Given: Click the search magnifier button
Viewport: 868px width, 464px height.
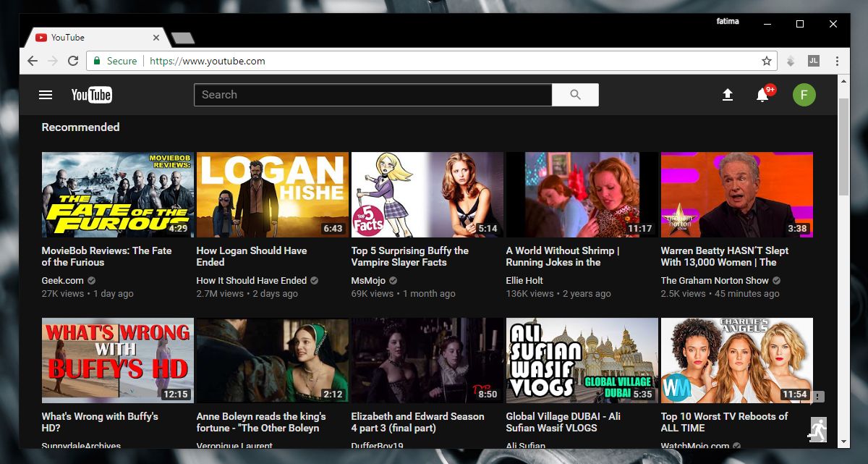Looking at the screenshot, I should pyautogui.click(x=575, y=95).
